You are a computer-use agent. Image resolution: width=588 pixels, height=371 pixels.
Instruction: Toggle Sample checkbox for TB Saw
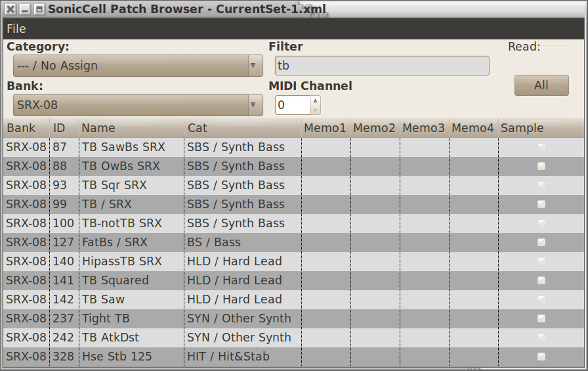[541, 299]
